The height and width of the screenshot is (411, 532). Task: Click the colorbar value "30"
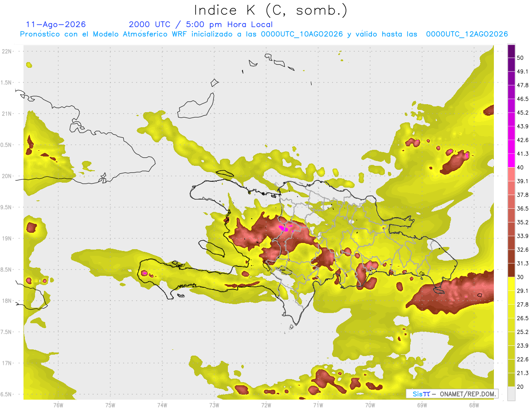click(520, 277)
